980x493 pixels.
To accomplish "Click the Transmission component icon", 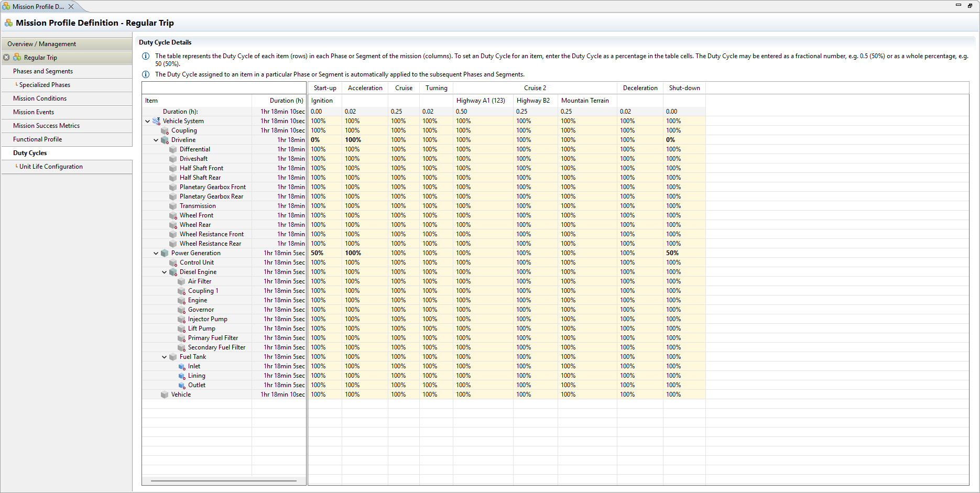I will pos(173,206).
